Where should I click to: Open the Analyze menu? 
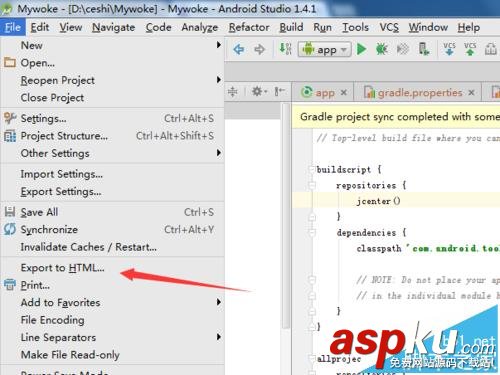[x=200, y=27]
